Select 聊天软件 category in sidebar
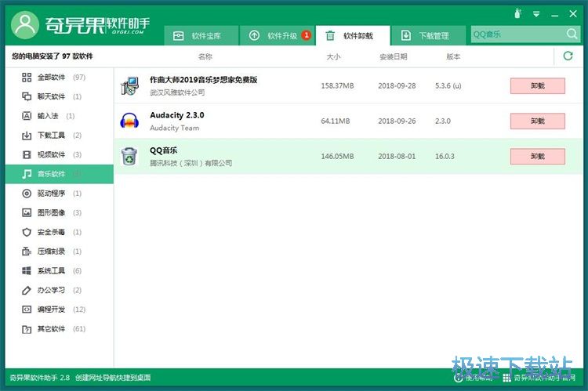The height and width of the screenshot is (391, 588). [60, 96]
